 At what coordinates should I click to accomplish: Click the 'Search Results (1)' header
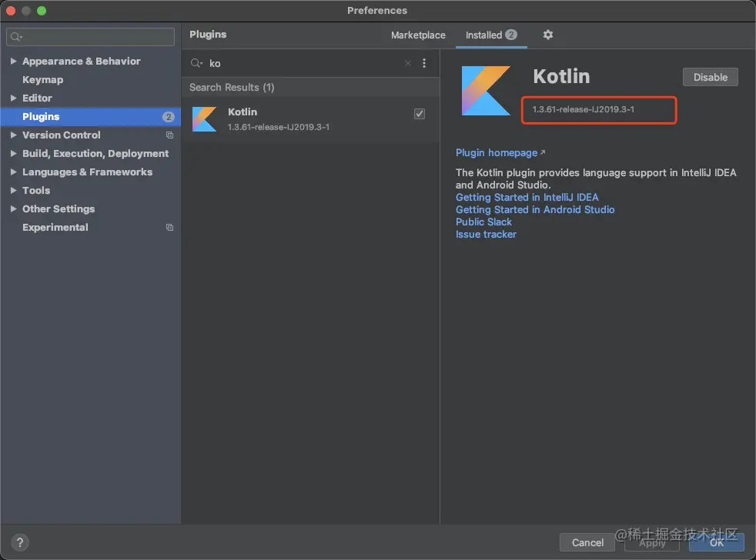pyautogui.click(x=232, y=87)
